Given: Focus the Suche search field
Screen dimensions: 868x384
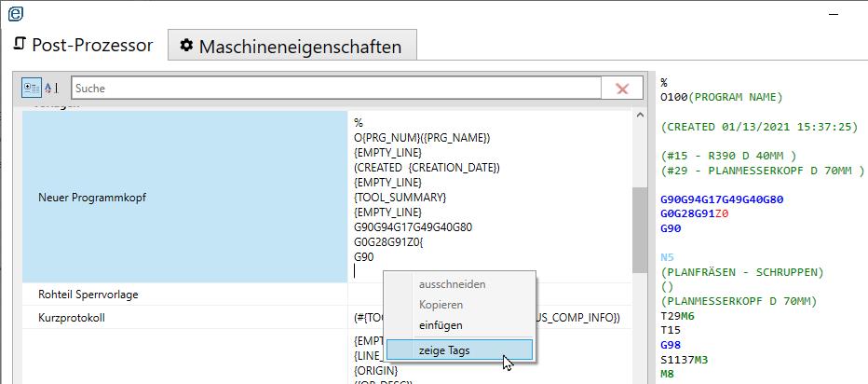Looking at the screenshot, I should click(x=335, y=89).
